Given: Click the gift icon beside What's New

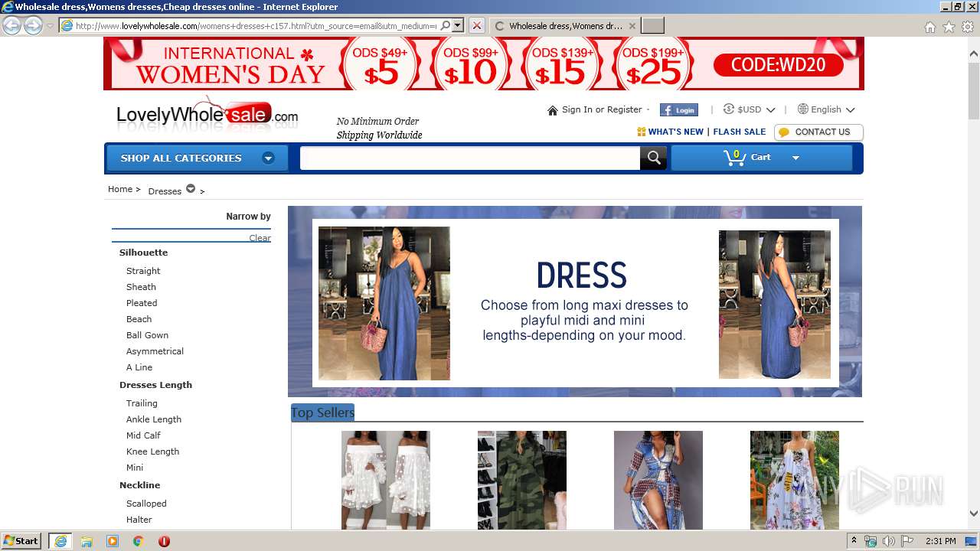Looking at the screenshot, I should pos(642,132).
